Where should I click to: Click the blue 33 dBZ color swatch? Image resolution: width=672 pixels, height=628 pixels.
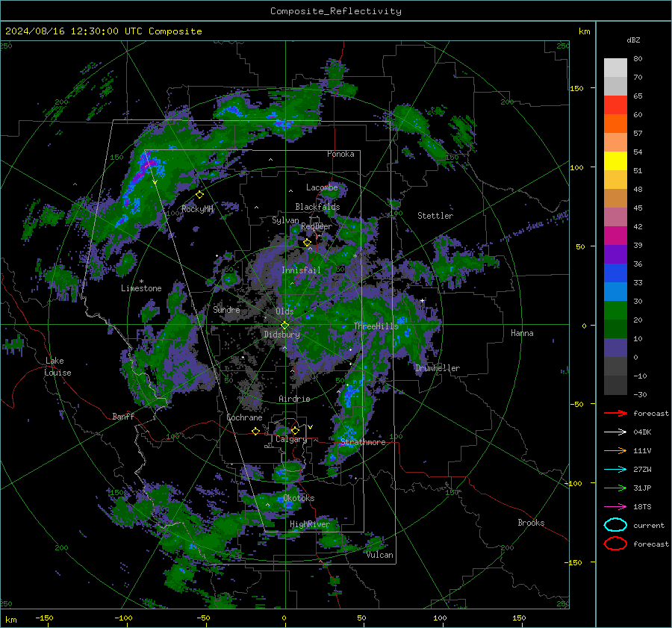pyautogui.click(x=615, y=273)
